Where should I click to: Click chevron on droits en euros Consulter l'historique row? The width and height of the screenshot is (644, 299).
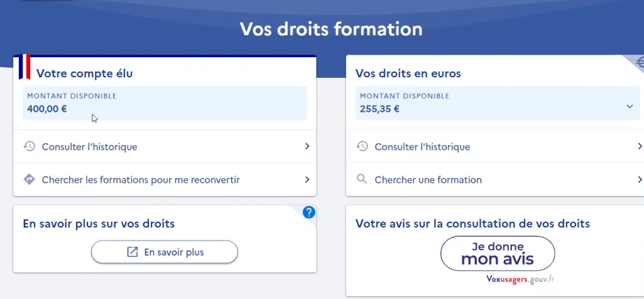640,146
